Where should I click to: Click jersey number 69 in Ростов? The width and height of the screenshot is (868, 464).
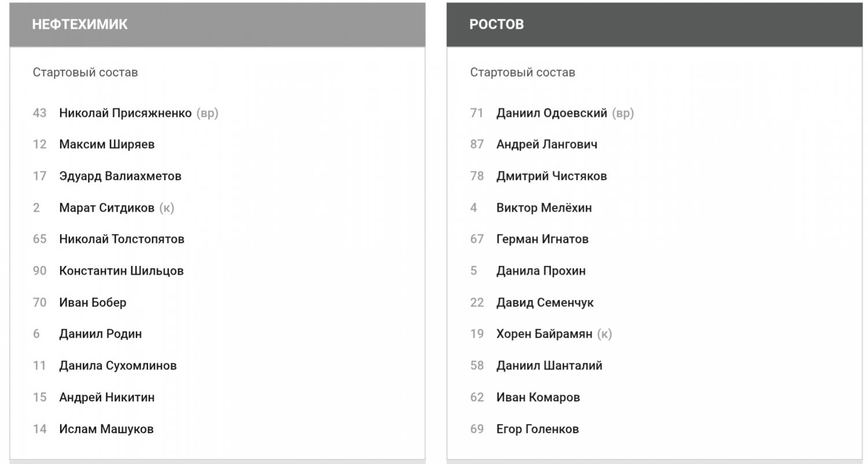coord(477,429)
